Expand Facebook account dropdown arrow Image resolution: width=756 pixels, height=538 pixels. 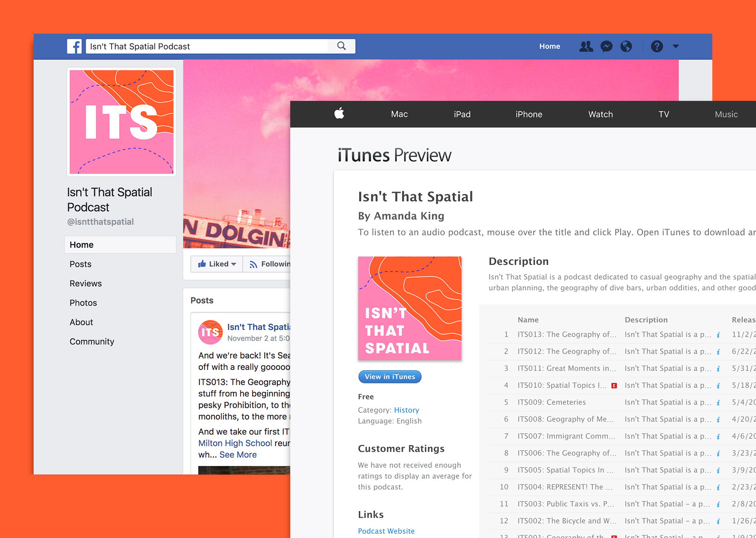(675, 46)
